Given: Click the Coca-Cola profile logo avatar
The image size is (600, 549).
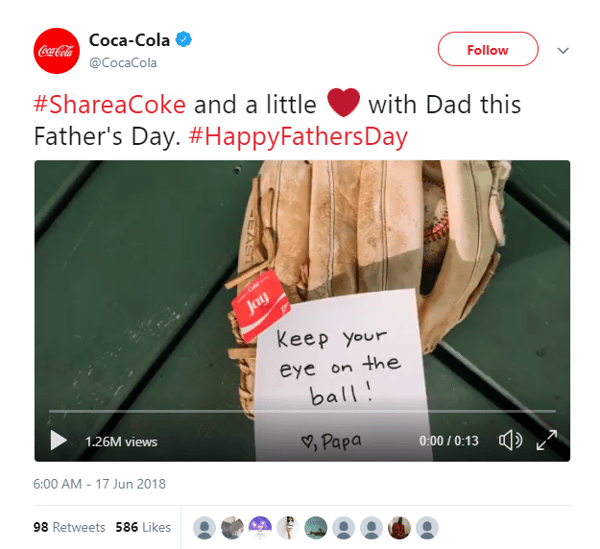Looking at the screenshot, I should pyautogui.click(x=57, y=51).
